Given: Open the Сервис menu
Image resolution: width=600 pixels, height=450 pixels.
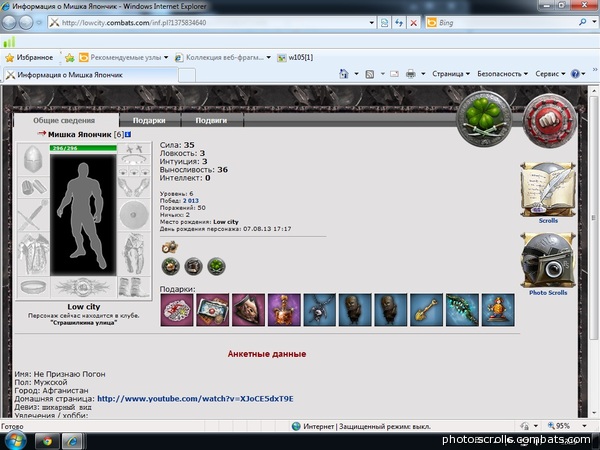Looking at the screenshot, I should 550,74.
